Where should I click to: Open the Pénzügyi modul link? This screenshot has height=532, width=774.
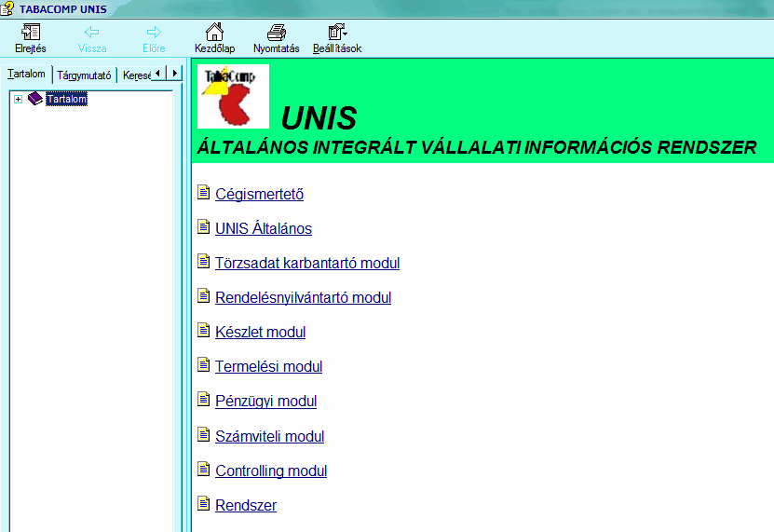[266, 402]
